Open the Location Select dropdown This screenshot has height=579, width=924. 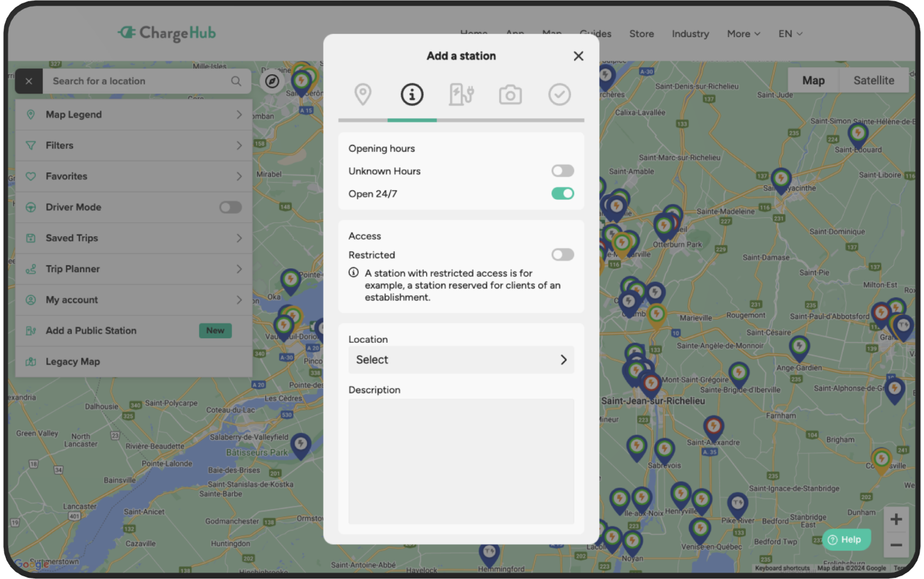[x=461, y=359]
